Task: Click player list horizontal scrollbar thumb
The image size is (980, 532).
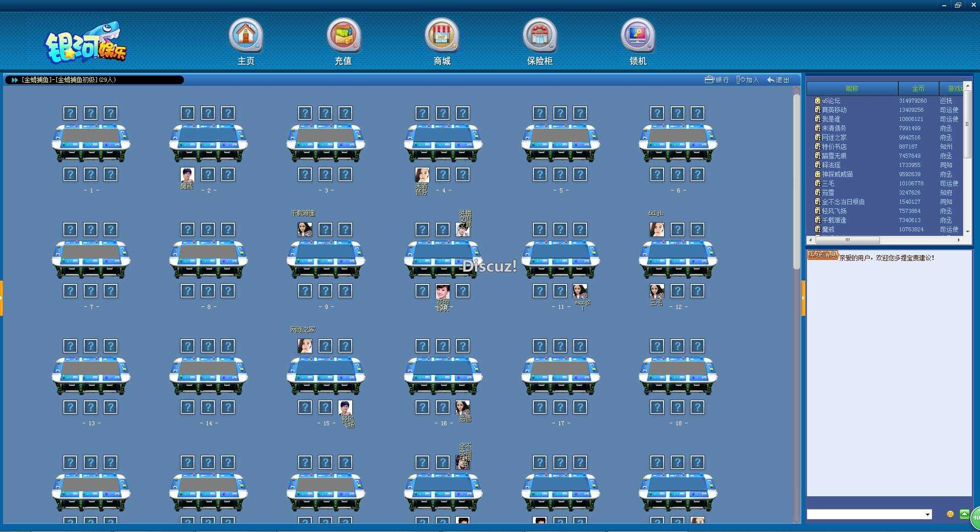Action: 847,240
